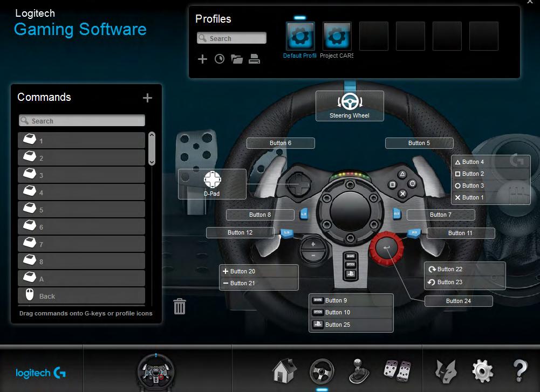Select the cross Button 1 entry
540x392 pixels.
(491, 197)
